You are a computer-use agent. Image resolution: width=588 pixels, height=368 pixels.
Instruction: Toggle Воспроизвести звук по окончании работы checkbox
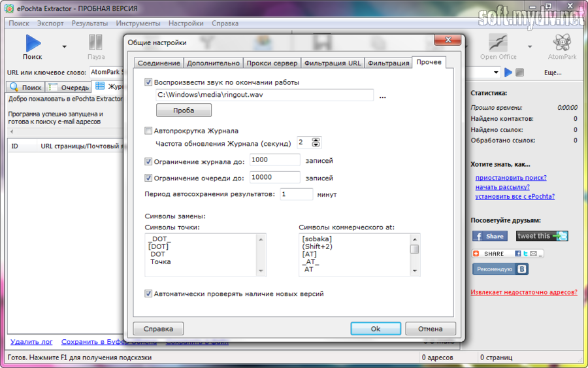148,82
